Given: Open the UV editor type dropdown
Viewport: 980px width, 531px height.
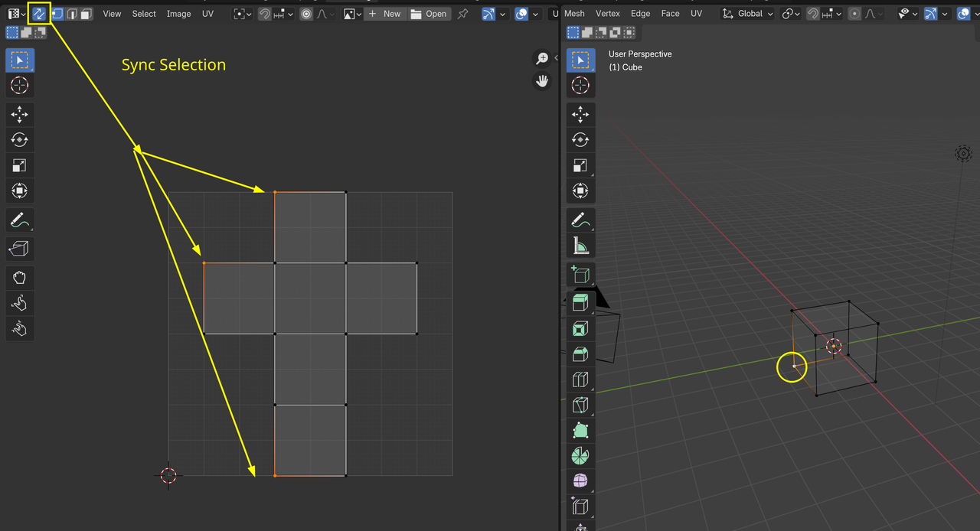Looking at the screenshot, I should 17,14.
